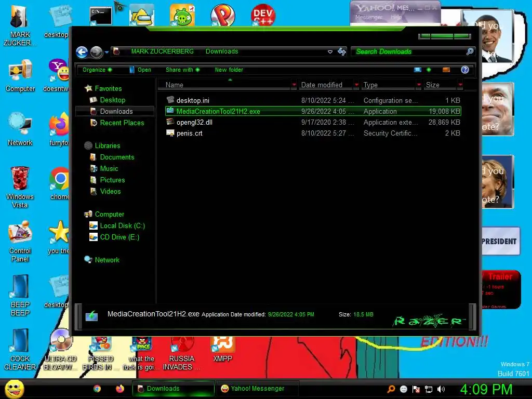Open the XMPP desktop icon
This screenshot has height=399, width=532.
tap(222, 350)
